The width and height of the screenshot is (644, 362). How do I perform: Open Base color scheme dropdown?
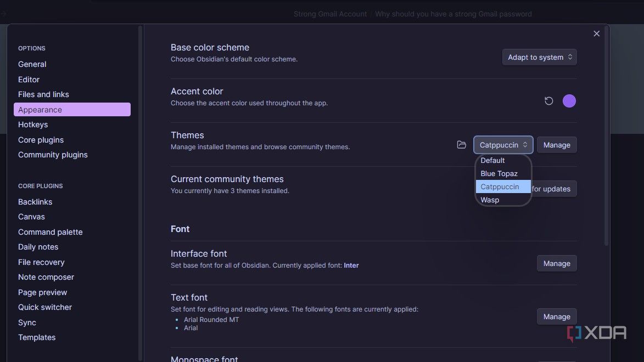pyautogui.click(x=539, y=57)
